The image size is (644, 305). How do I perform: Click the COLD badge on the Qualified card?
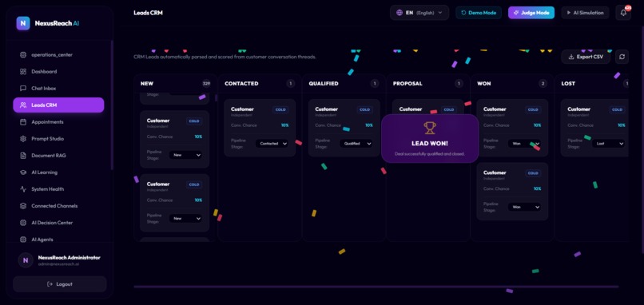tap(364, 109)
